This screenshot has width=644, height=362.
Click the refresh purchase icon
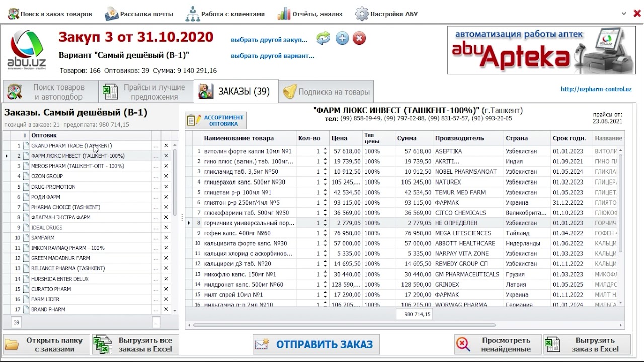coord(323,38)
